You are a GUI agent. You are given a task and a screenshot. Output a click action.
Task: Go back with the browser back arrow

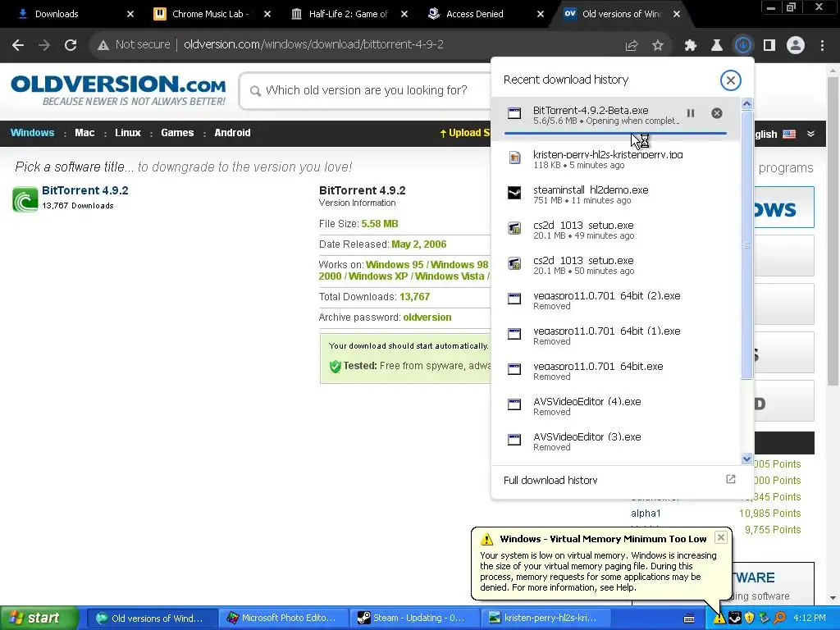click(x=18, y=45)
